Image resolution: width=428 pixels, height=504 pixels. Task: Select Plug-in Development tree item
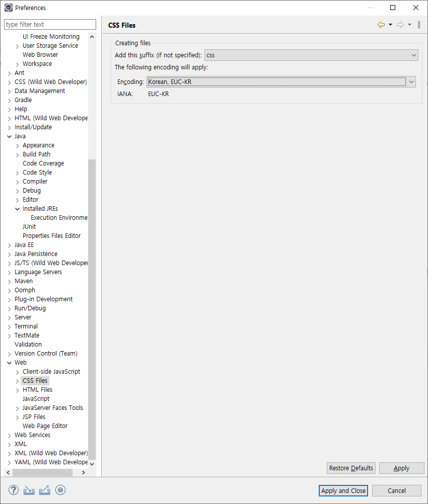point(43,299)
